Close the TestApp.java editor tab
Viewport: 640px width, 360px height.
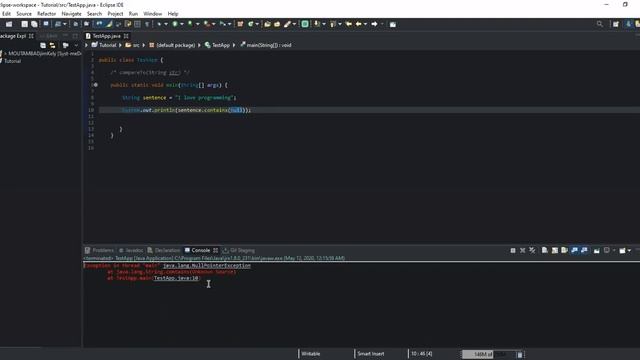click(126, 36)
